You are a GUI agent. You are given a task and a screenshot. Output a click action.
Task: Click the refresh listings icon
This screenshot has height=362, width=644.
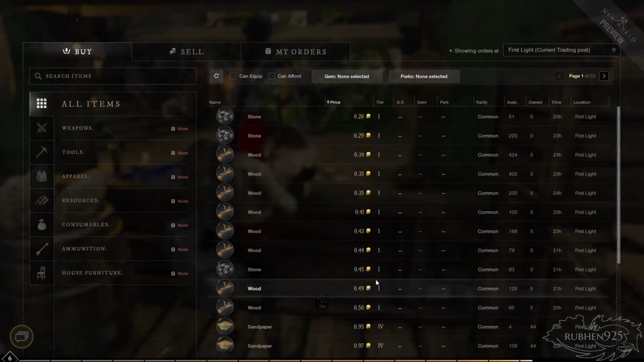(216, 76)
